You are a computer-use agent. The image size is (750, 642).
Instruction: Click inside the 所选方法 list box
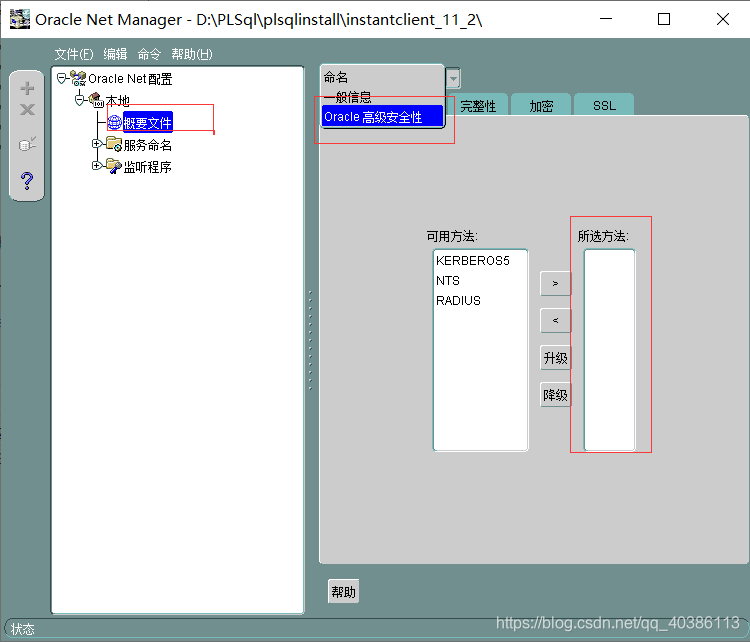click(609, 350)
